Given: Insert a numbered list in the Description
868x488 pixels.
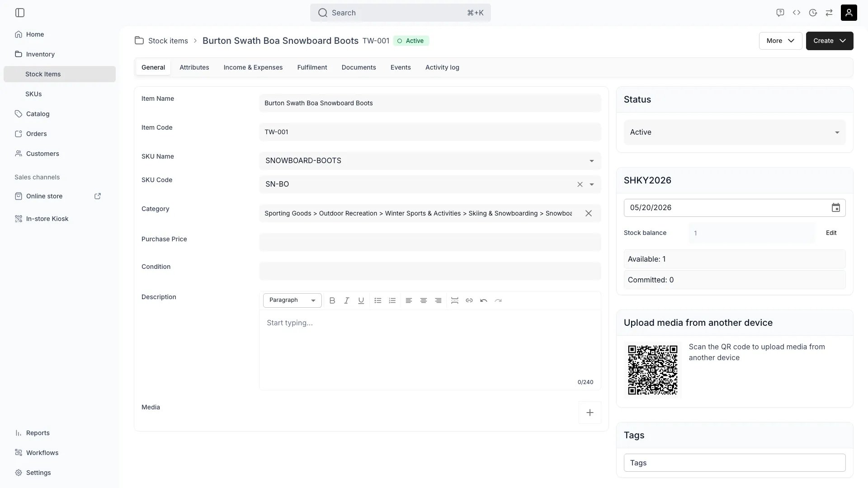Looking at the screenshot, I should (x=392, y=300).
